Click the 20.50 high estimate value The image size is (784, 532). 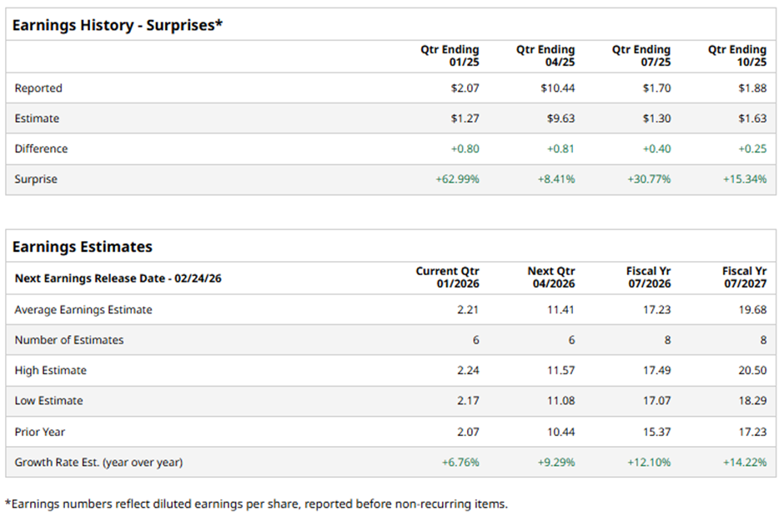(x=752, y=371)
